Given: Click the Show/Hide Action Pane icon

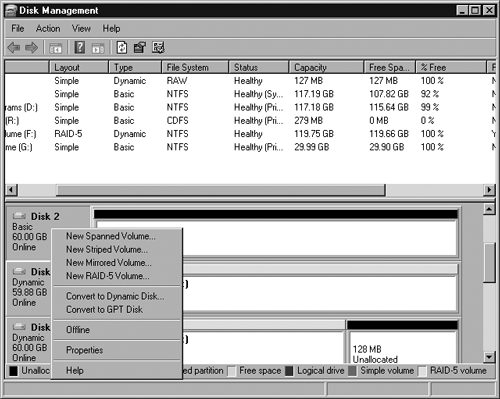Looking at the screenshot, I should [98, 48].
